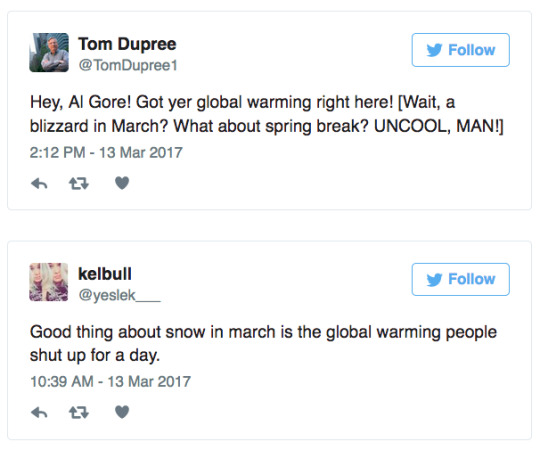540x450 pixels.
Task: Visit the @TomDupree1 handle
Action: tap(128, 65)
